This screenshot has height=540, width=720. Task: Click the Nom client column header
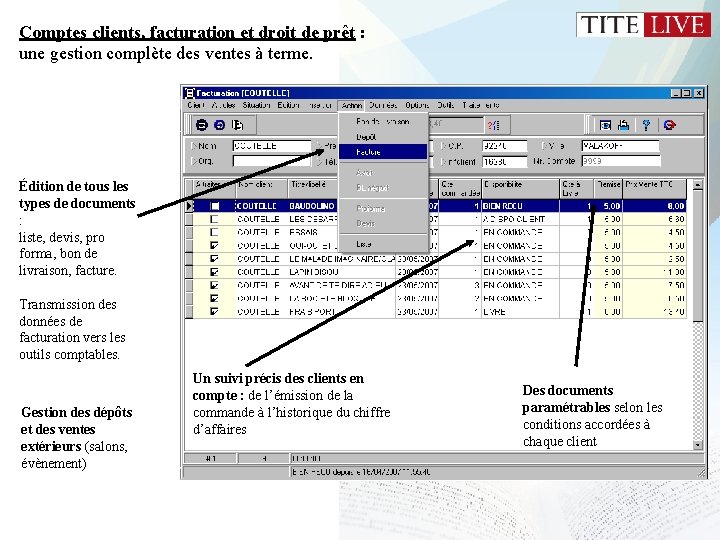[x=262, y=189]
